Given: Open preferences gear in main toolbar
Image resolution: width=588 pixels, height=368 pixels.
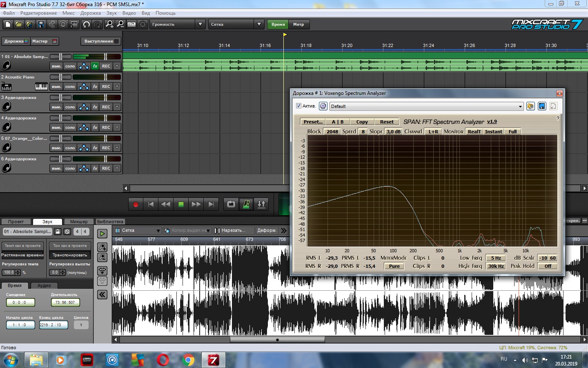Looking at the screenshot, I should 143,25.
